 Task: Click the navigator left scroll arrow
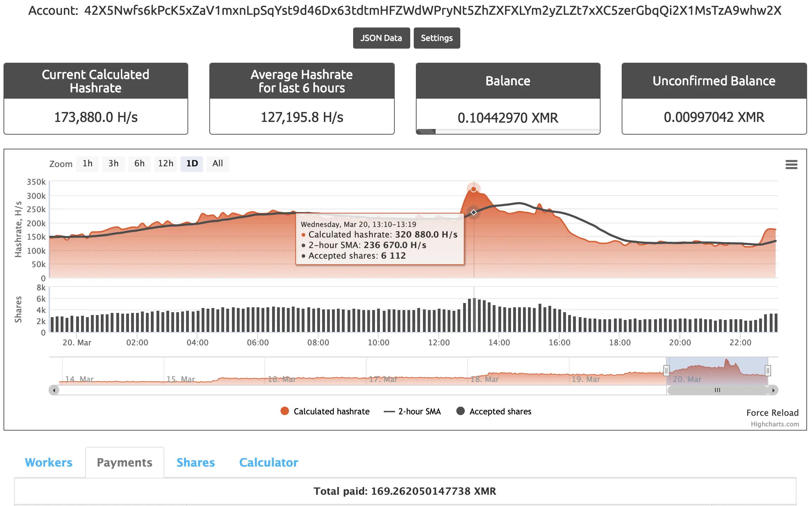(54, 390)
